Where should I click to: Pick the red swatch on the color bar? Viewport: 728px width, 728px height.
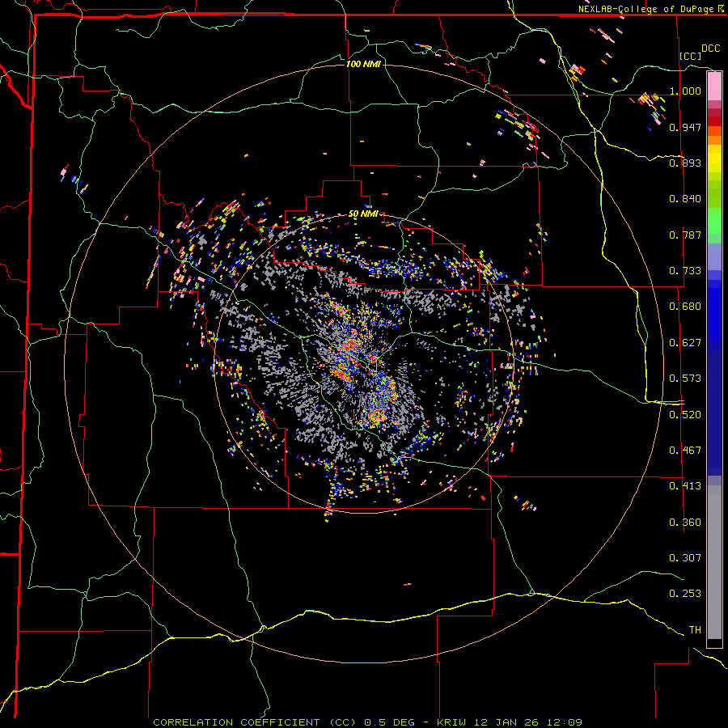point(714,121)
